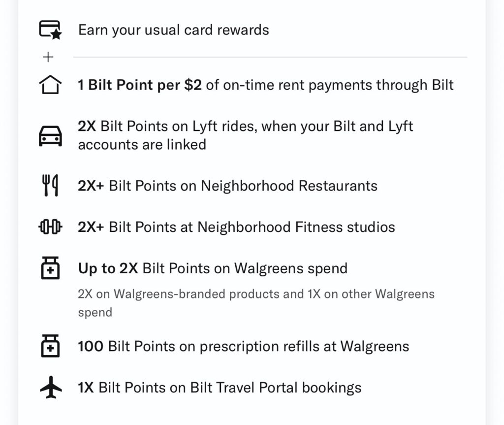Tap the house icon for rent payments
The image size is (504, 425).
50,85
